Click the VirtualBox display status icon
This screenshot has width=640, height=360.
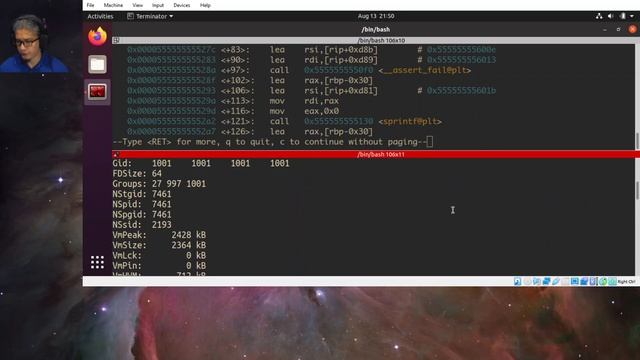[575, 281]
